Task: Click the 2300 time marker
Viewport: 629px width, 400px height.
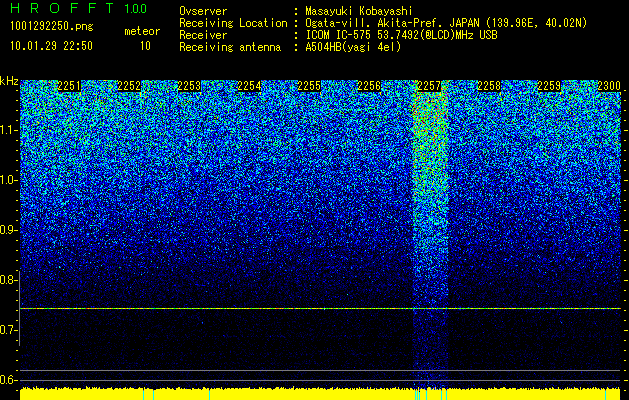Action: [609, 86]
